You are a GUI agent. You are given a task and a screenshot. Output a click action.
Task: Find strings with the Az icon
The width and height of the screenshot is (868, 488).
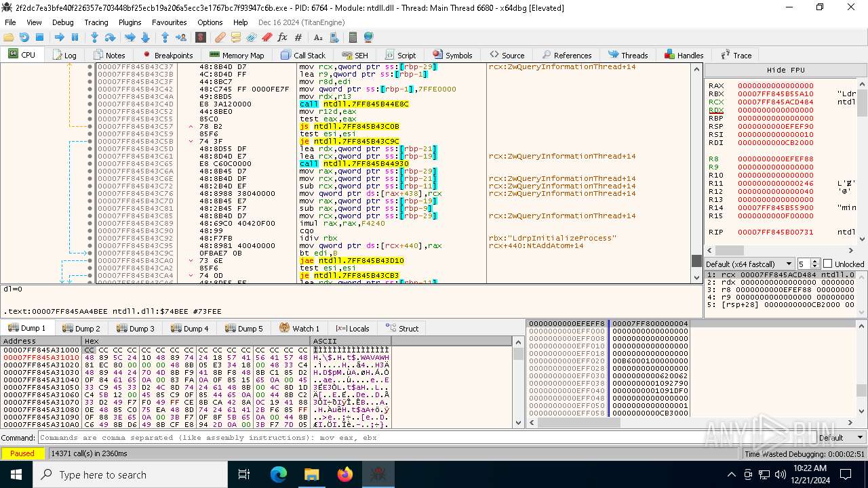(317, 37)
